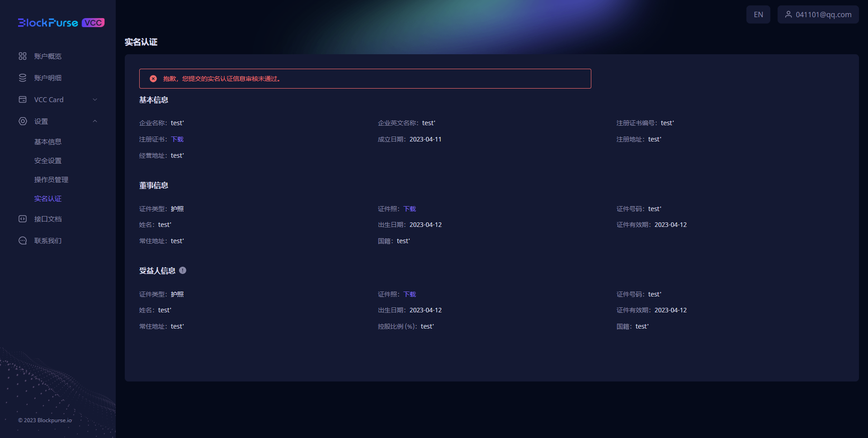Click the VCC Card icon in sidebar
The height and width of the screenshot is (438, 868).
pyautogui.click(x=23, y=99)
